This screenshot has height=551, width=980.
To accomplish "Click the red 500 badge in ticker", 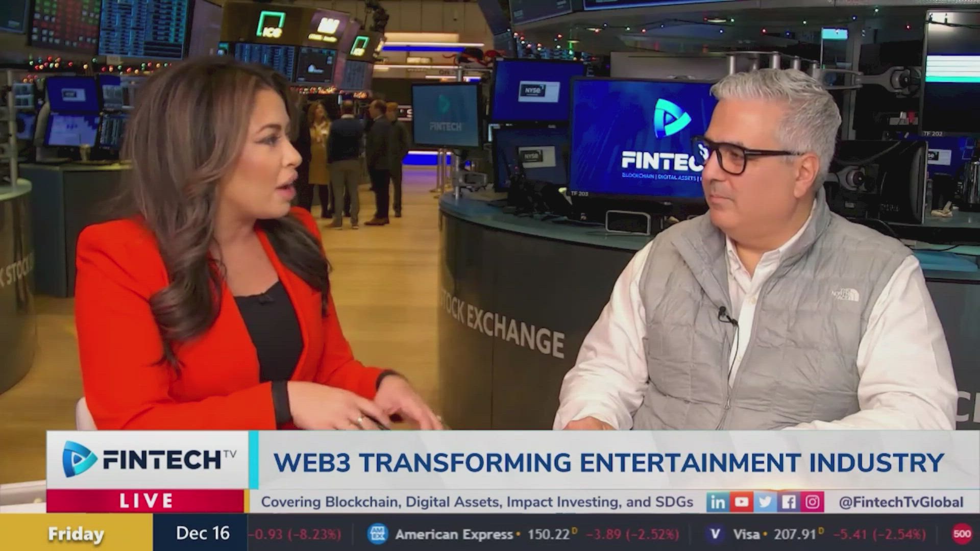I will click(962, 534).
